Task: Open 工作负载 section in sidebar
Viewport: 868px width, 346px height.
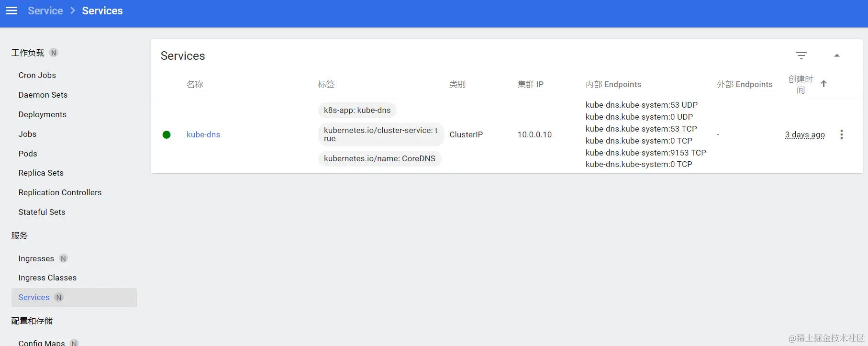Action: (x=28, y=53)
